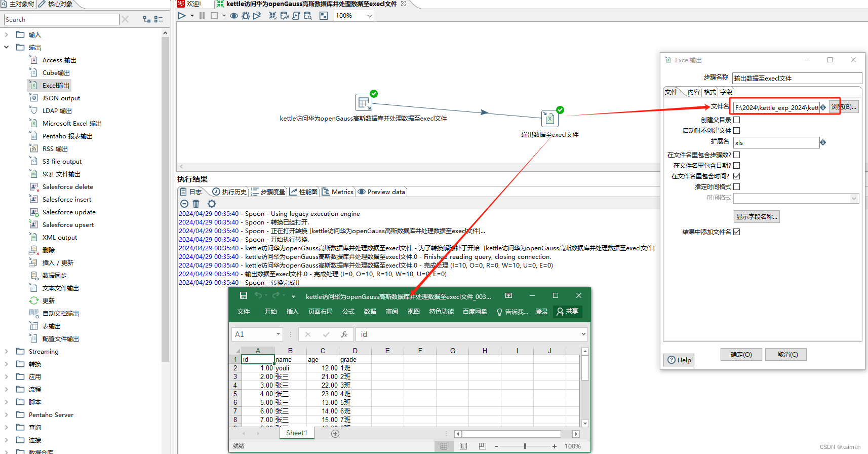This screenshot has width=868, height=454.
Task: Open Help in the Excel output dialog
Action: tap(679, 360)
